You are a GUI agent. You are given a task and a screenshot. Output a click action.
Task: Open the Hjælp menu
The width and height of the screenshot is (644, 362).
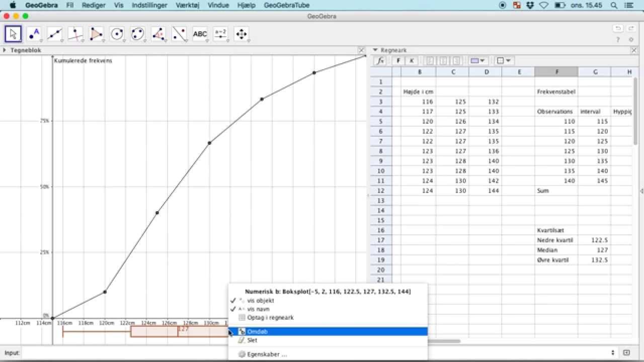tap(246, 5)
